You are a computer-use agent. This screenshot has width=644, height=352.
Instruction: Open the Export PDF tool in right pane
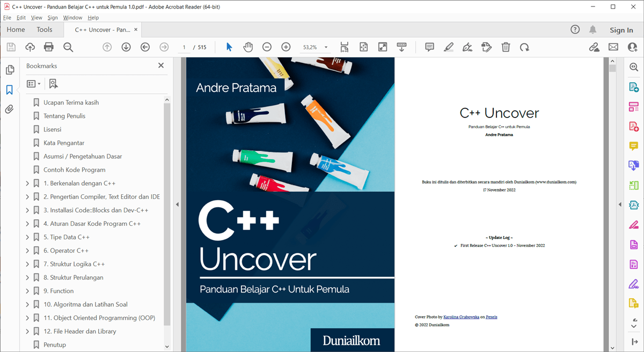[x=634, y=87]
